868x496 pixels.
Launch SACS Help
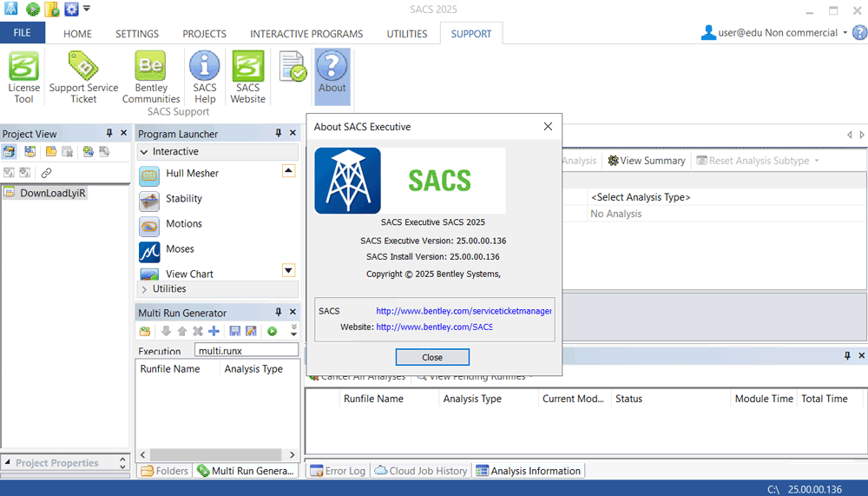point(204,77)
